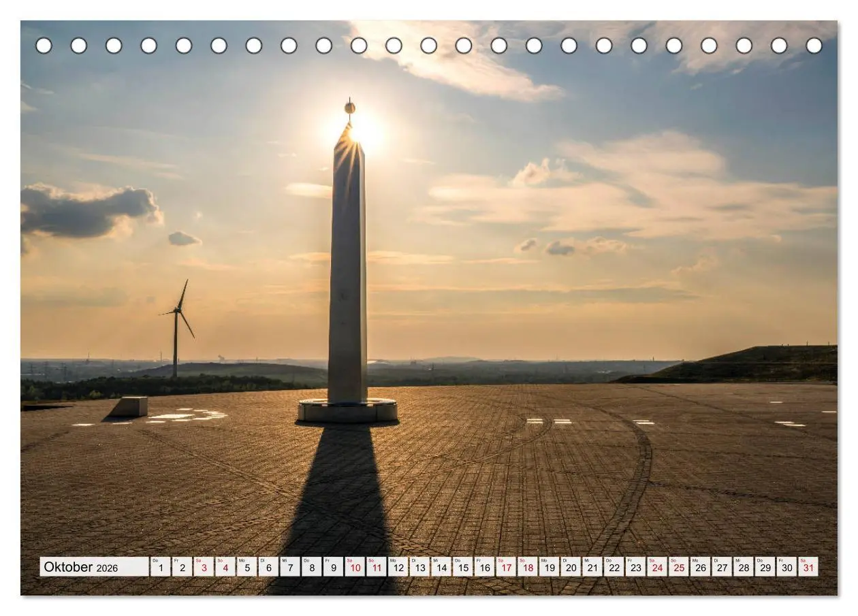The image size is (858, 616).
Task: Select red Sunday, day 25
Action: click(678, 566)
